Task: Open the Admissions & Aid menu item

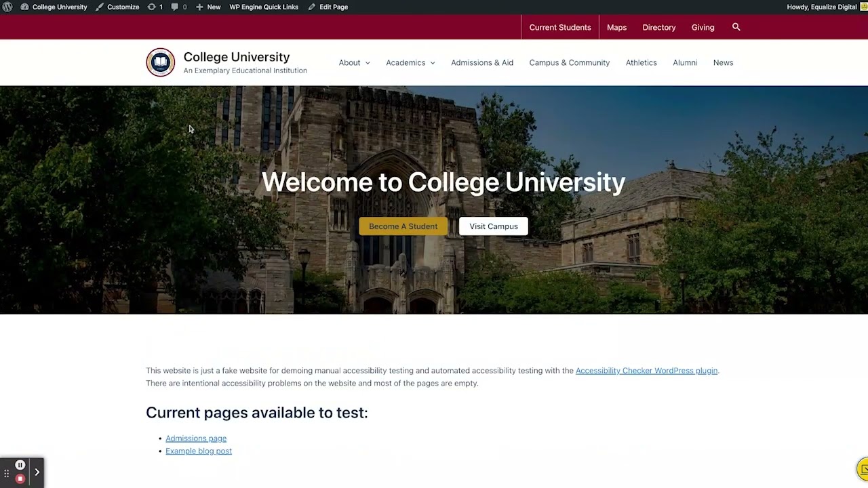Action: 482,62
